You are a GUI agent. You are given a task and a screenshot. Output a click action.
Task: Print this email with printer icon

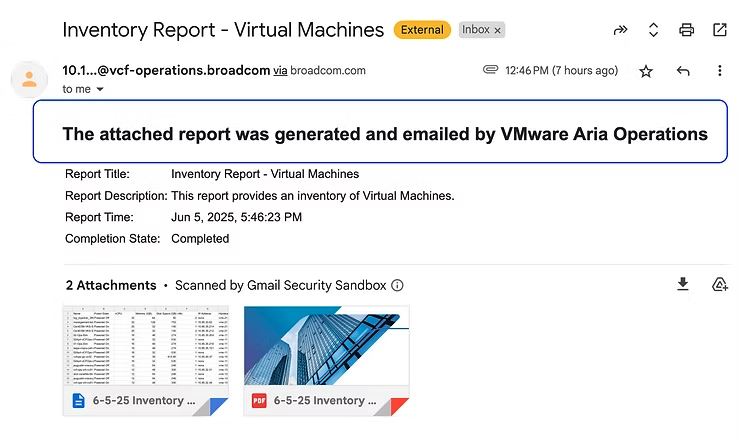(686, 30)
